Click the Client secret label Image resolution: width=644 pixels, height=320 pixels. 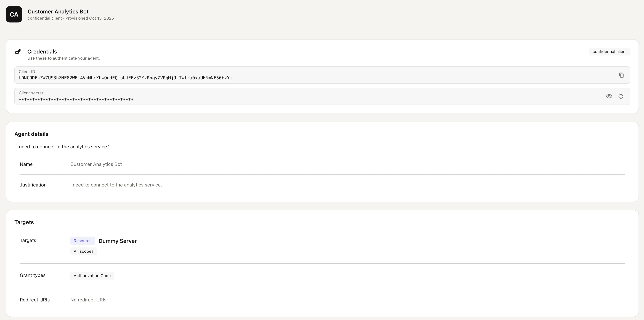coord(31,93)
